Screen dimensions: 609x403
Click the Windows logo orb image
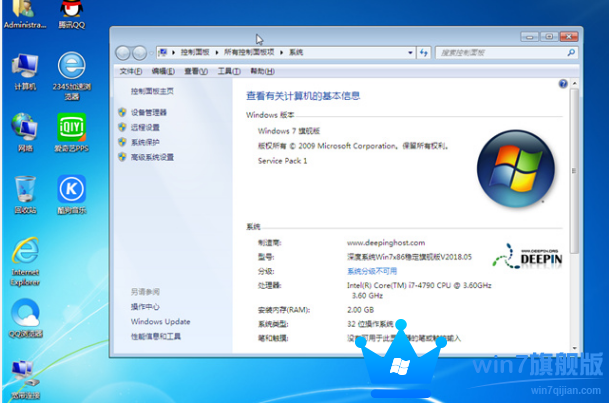click(x=516, y=168)
